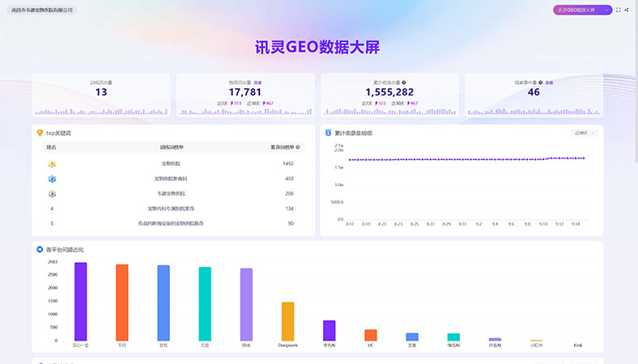
Task: Open the purple 讯灵GEO数据大屏 screen selector dropdown
Action: pyautogui.click(x=582, y=10)
